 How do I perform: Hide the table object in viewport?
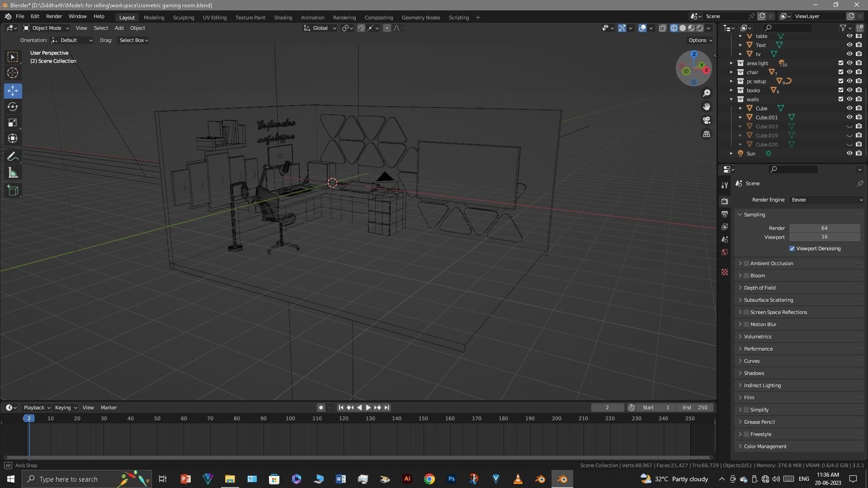(849, 36)
